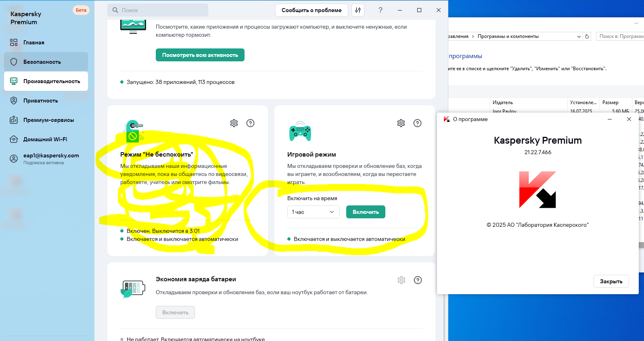Click the Приватность privacy shield icon

click(14, 100)
